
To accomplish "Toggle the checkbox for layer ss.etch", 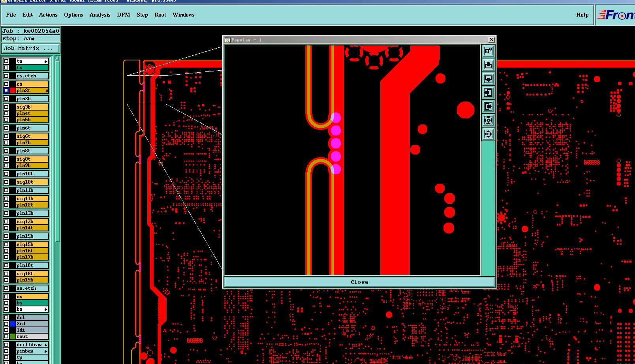I will click(x=6, y=288).
